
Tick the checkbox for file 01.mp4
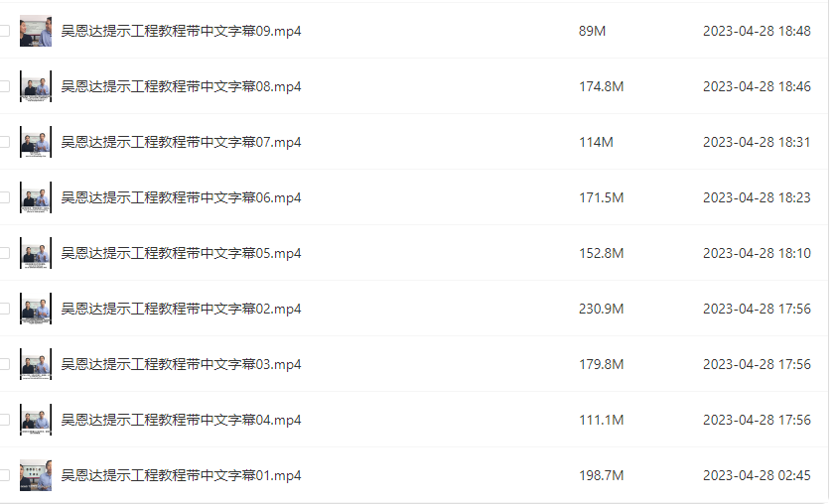5,475
